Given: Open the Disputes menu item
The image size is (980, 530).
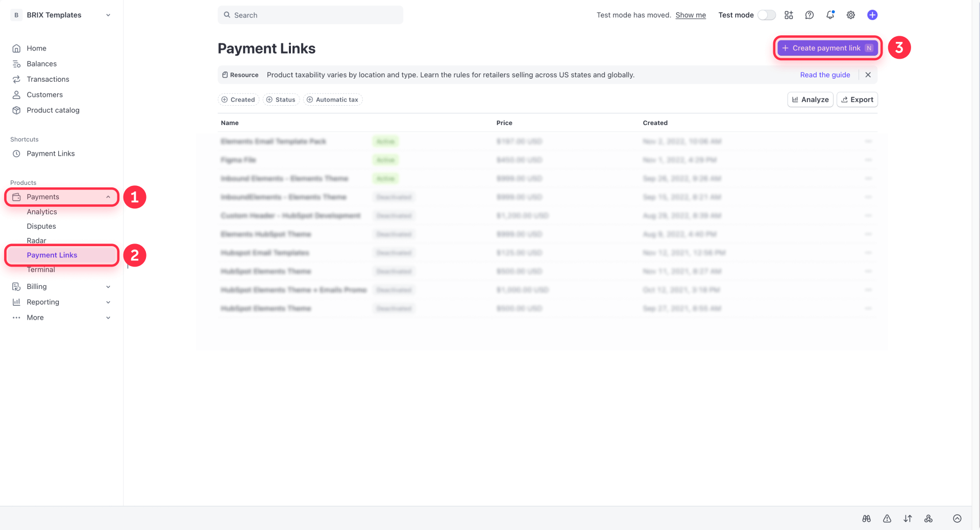Looking at the screenshot, I should [x=41, y=226].
